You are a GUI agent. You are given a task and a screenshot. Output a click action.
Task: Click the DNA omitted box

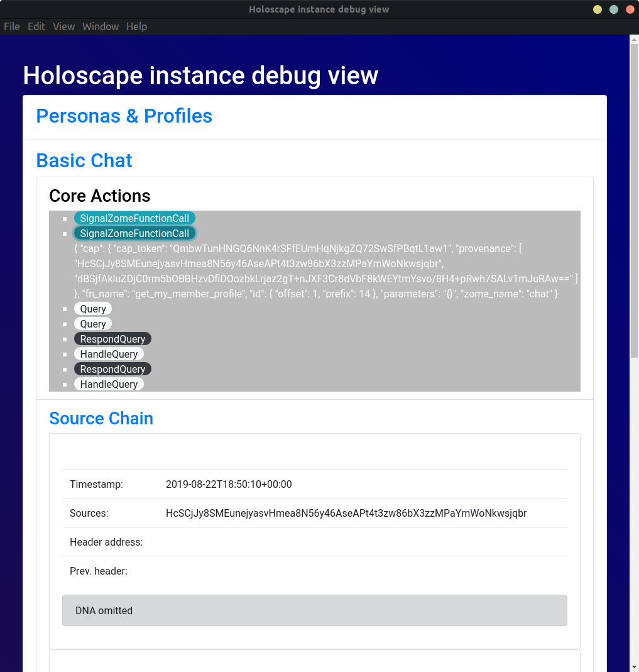[315, 610]
